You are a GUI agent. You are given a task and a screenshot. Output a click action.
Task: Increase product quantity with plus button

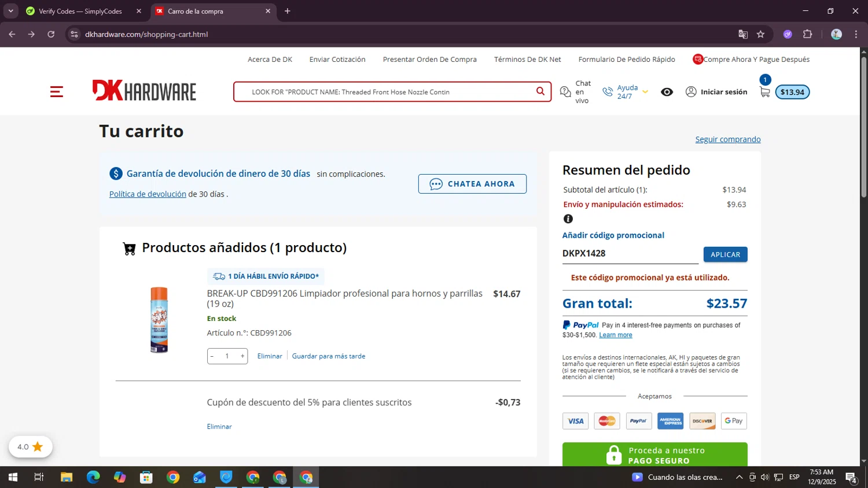242,356
